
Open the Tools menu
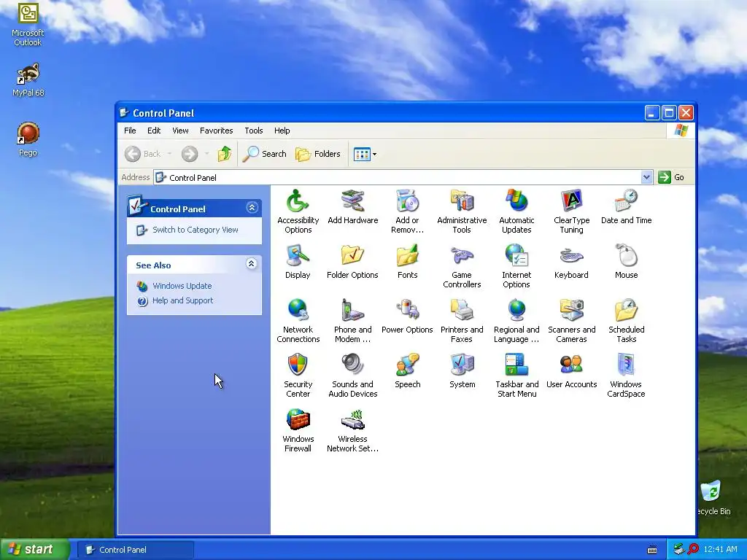(x=254, y=131)
